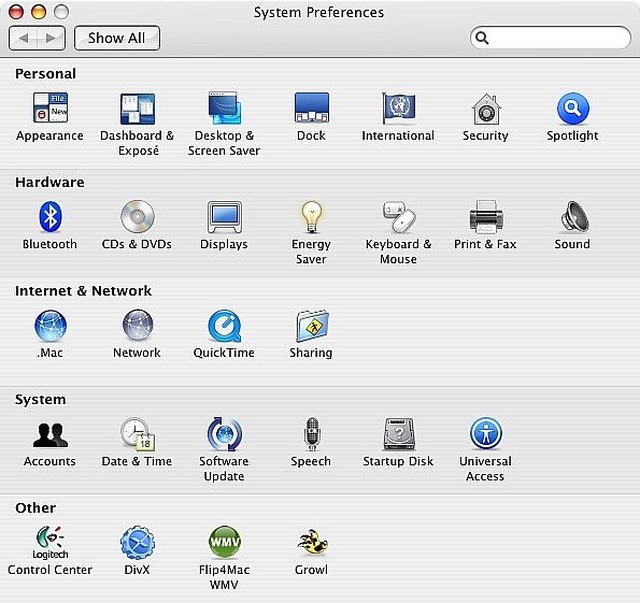The image size is (640, 603).
Task: Minimize the window with yellow button
Action: pos(39,12)
